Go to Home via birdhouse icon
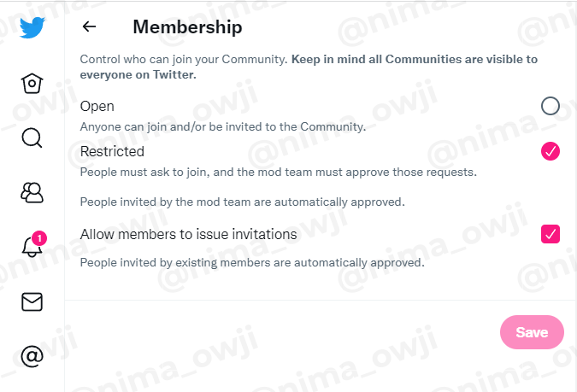This screenshot has height=392, width=577. [x=32, y=83]
